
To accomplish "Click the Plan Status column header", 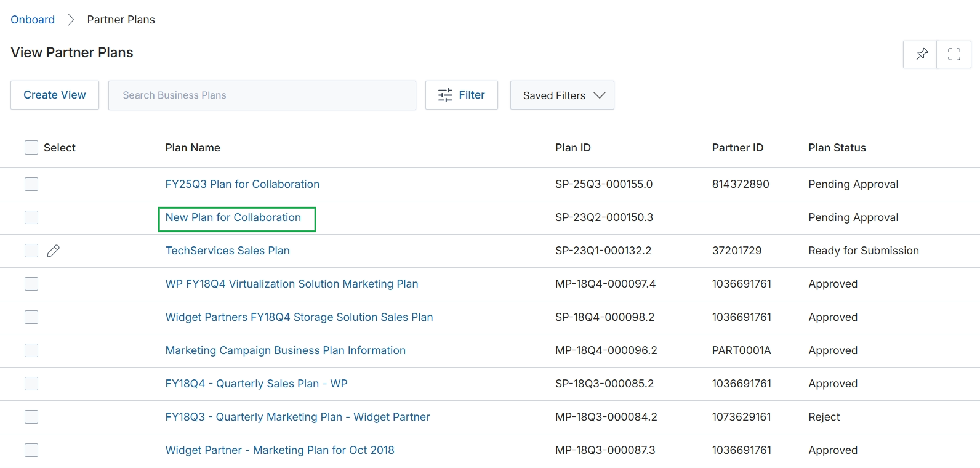I will point(837,148).
